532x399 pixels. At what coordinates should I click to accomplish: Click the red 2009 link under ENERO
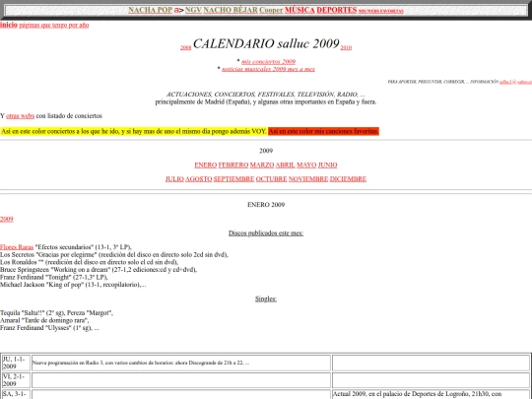pos(7,219)
